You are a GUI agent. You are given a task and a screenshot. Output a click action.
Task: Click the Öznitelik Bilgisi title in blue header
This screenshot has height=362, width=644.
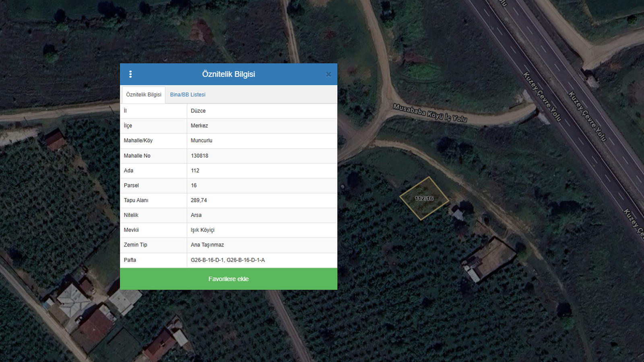click(x=228, y=74)
